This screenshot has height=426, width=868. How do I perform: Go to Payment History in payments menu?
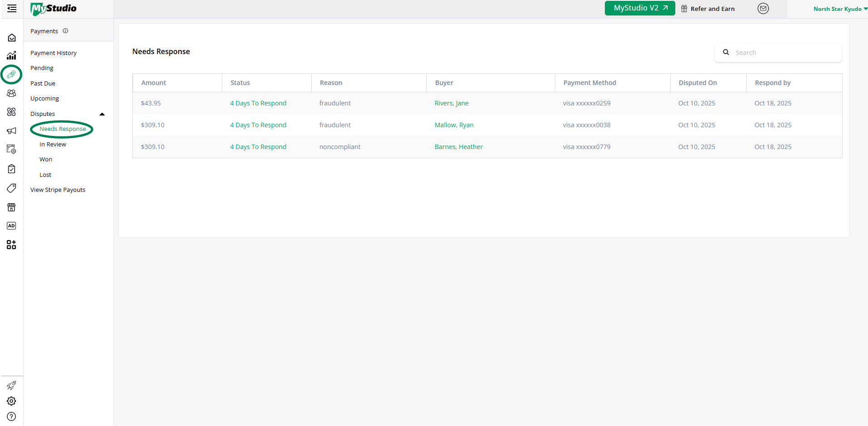click(x=54, y=53)
